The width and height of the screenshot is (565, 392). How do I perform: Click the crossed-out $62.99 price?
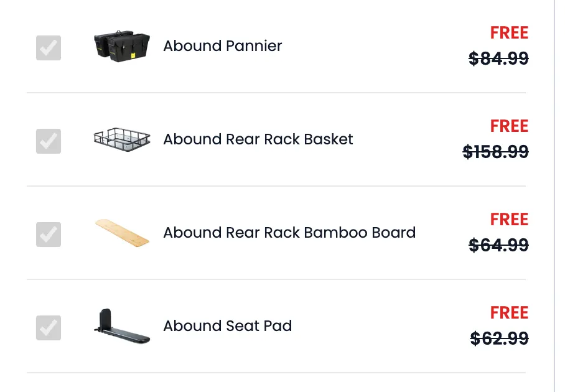point(500,338)
